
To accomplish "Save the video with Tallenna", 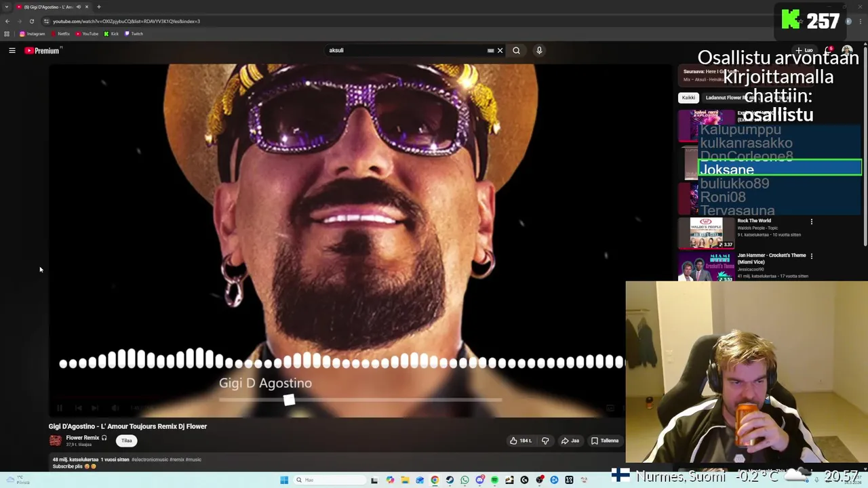I will [x=605, y=441].
